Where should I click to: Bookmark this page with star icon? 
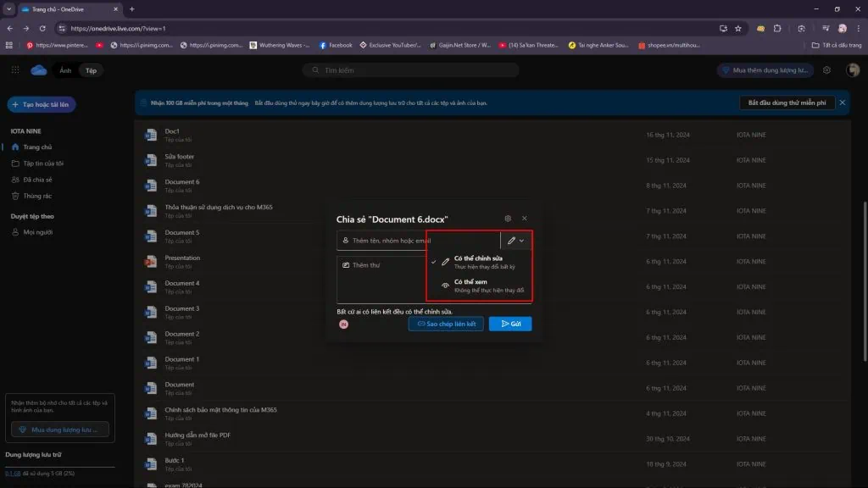pos(739,28)
